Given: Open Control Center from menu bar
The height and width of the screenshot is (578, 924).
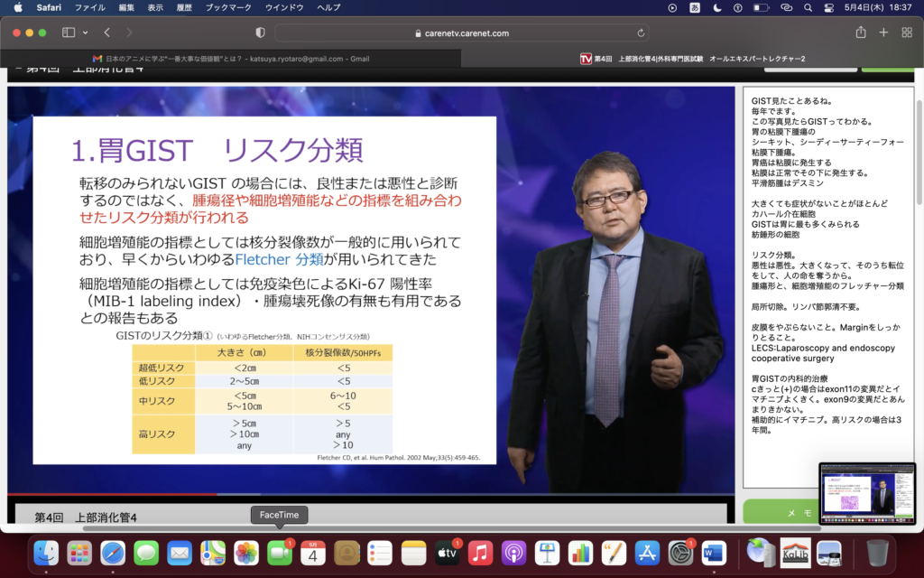Looking at the screenshot, I should [x=828, y=7].
